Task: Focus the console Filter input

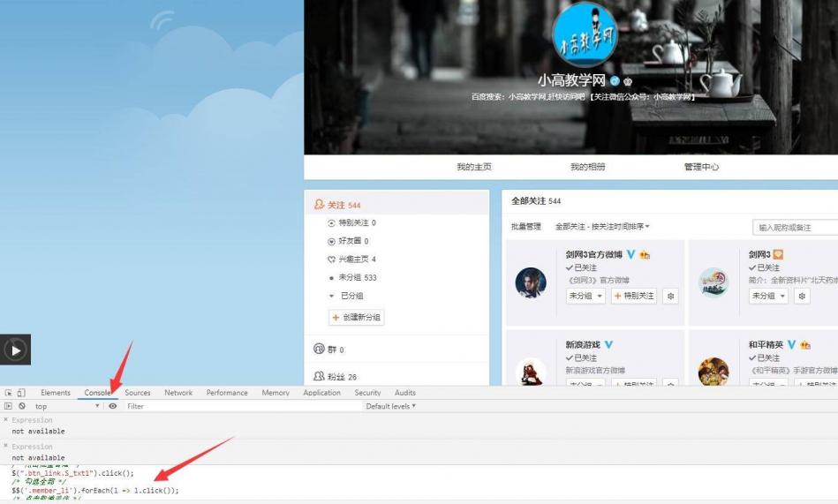Action: (243, 406)
